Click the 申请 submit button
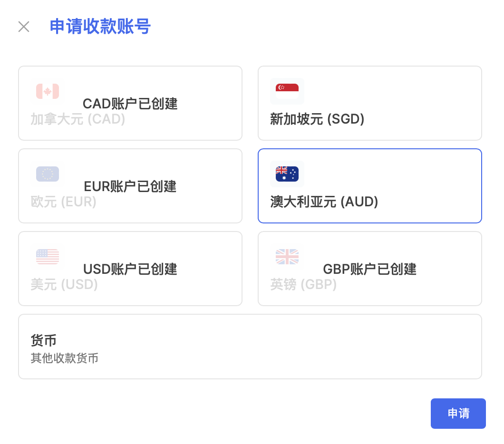 tap(458, 414)
